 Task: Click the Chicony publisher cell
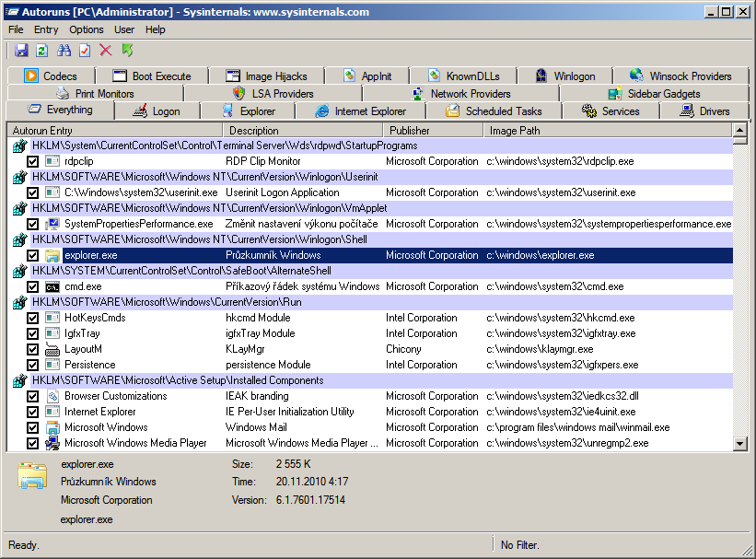(403, 349)
